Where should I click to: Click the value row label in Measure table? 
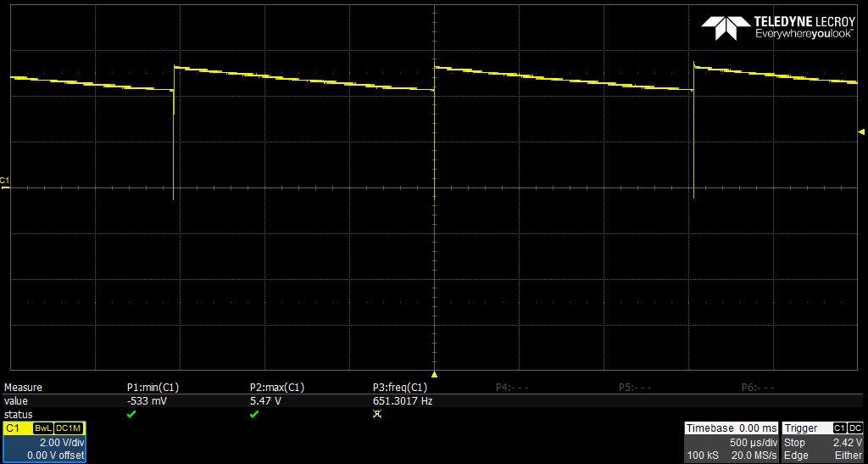(15, 401)
